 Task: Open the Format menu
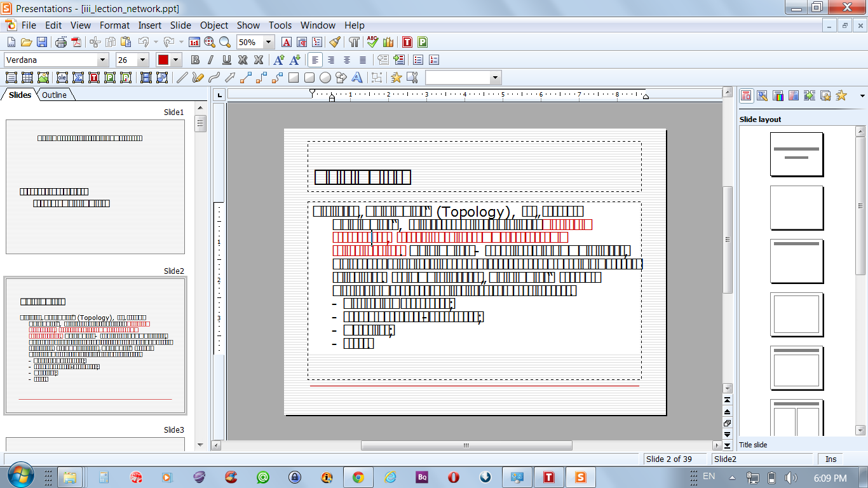[114, 25]
